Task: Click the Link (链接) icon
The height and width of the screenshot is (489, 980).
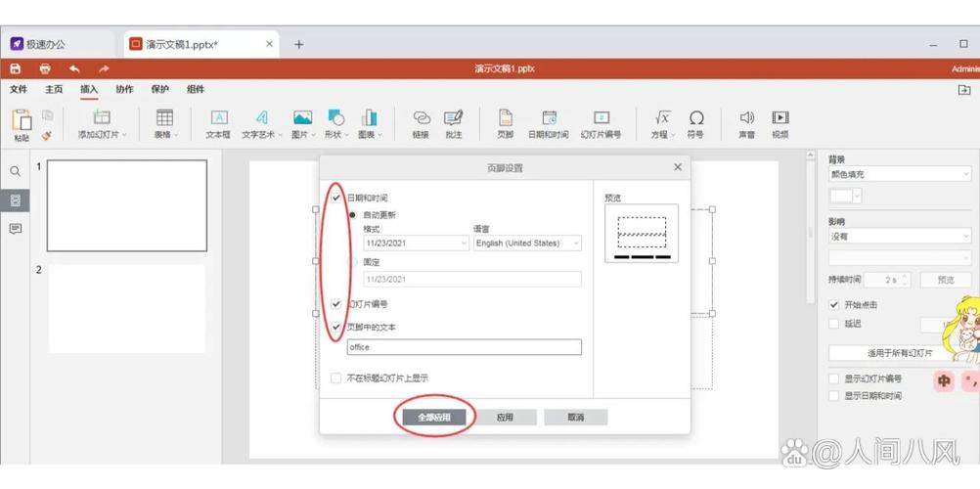Action: click(422, 117)
